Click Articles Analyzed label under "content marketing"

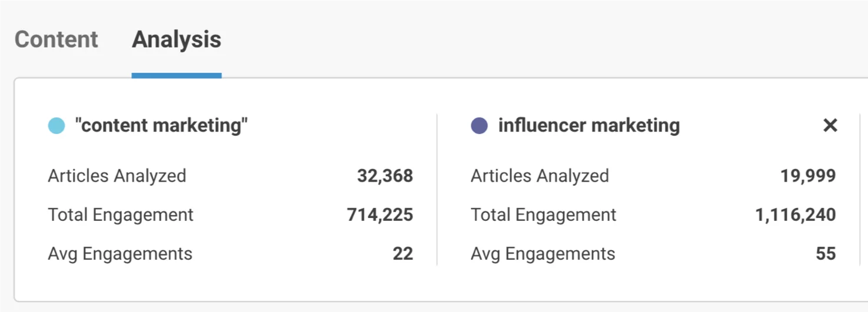click(117, 176)
